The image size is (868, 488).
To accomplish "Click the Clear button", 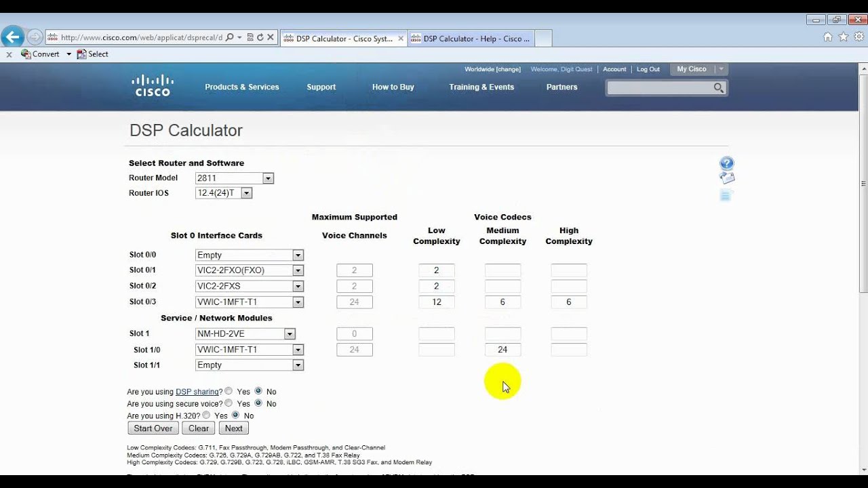I will (x=199, y=428).
